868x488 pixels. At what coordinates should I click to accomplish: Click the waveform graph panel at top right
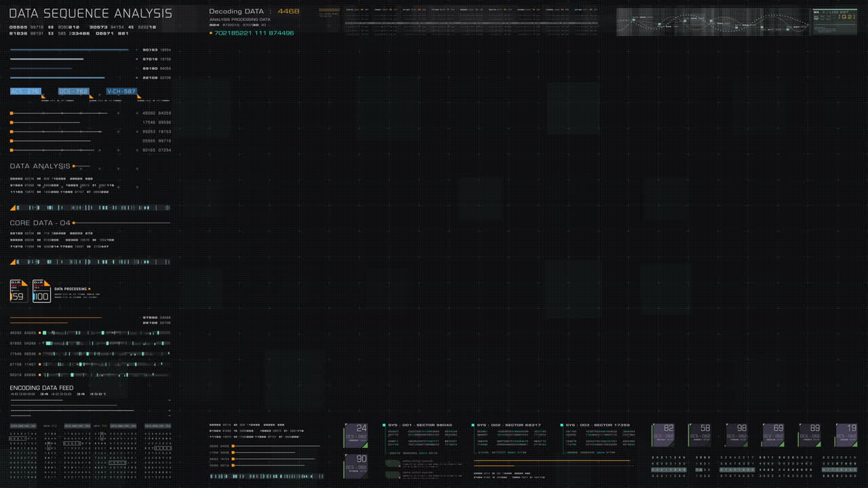point(713,22)
